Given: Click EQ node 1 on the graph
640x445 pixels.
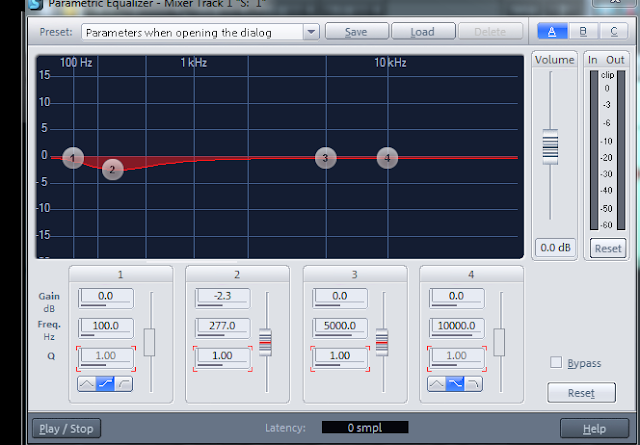Looking at the screenshot, I should 73,158.
